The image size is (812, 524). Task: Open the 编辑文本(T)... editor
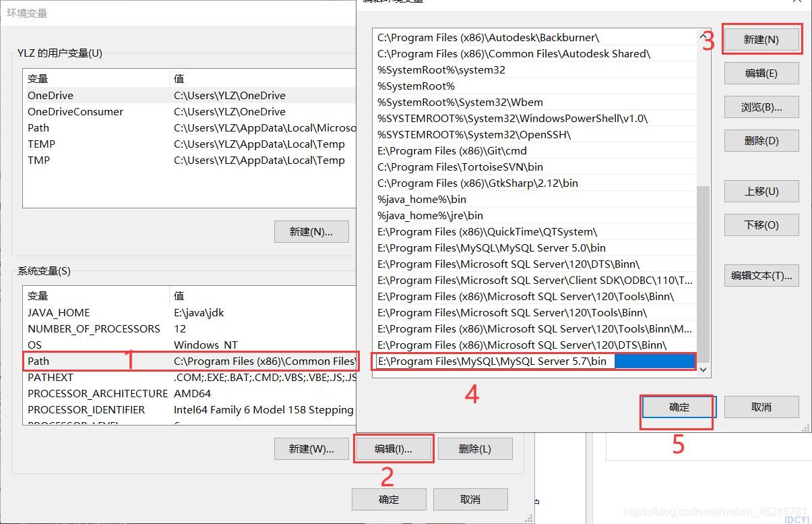pos(761,276)
